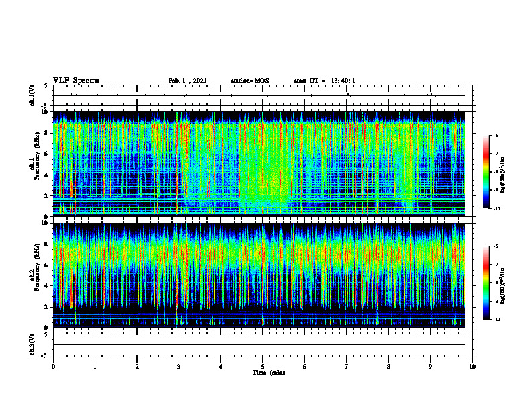Click the ch.2 frequency axis "6" tick label
Screen dimensions: 532x411
(46, 265)
